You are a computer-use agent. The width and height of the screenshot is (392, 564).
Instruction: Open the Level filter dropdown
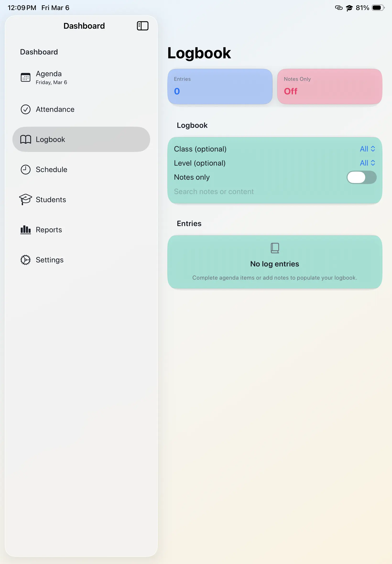[x=367, y=163]
